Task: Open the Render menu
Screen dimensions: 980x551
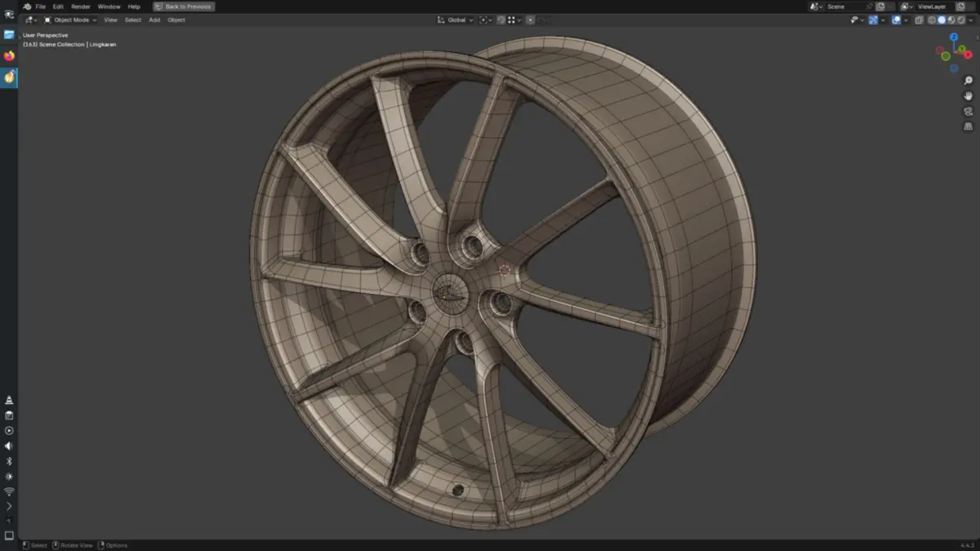Action: [81, 7]
